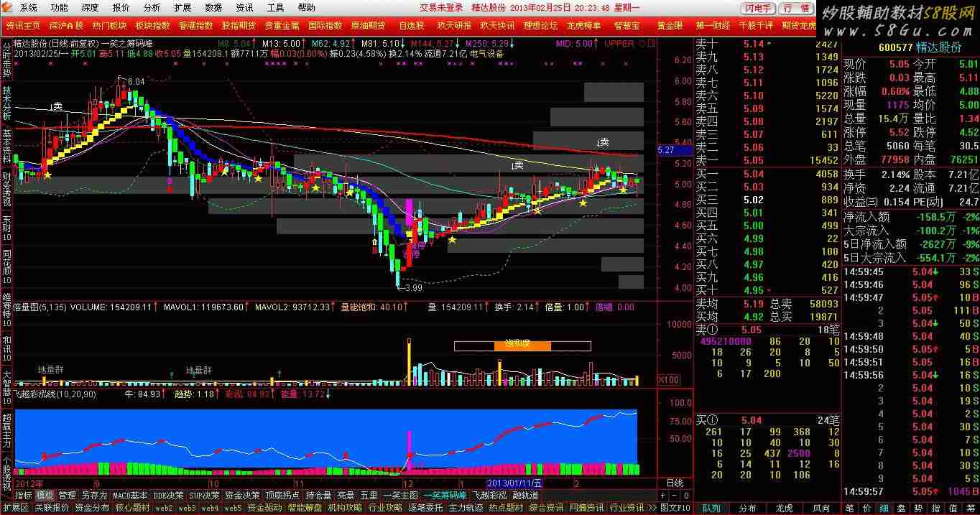This screenshot has width=980, height=515.
Task: Select the MACD基本 template tab
Action: click(x=130, y=496)
